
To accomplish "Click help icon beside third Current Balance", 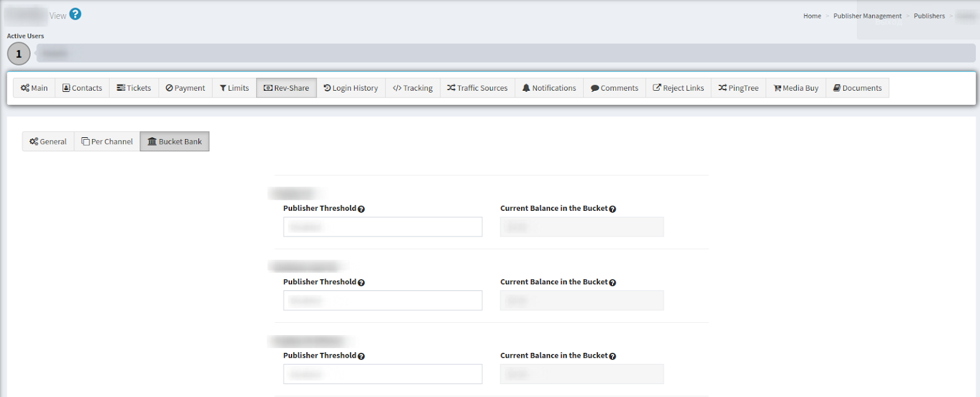I will 612,356.
